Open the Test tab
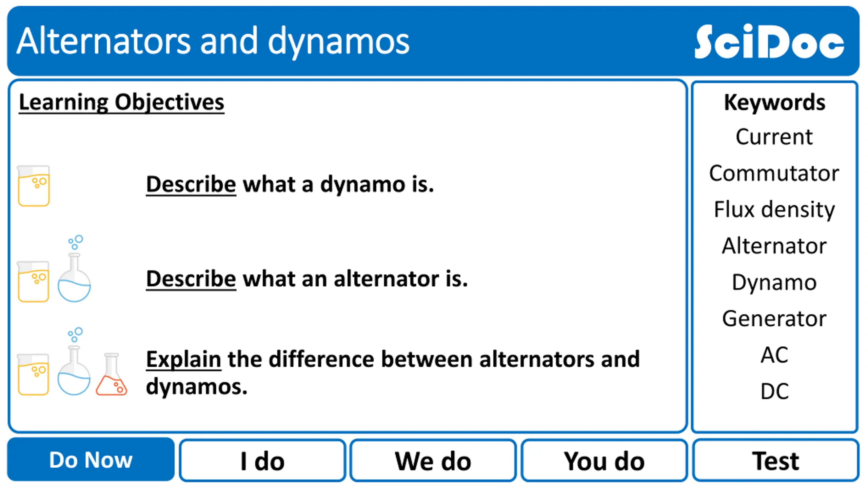Viewport: 868px width, 488px height. tap(776, 461)
